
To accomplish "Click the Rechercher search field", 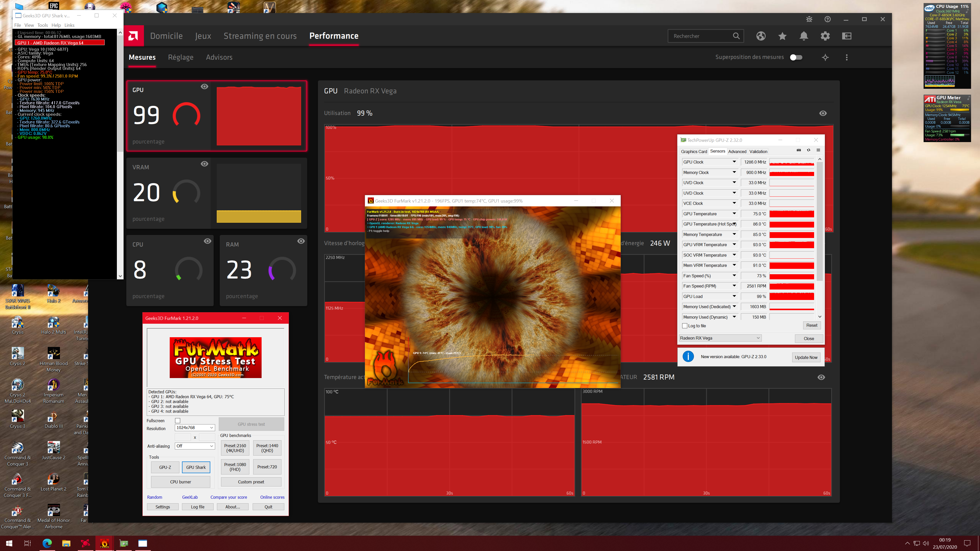I will coord(700,36).
